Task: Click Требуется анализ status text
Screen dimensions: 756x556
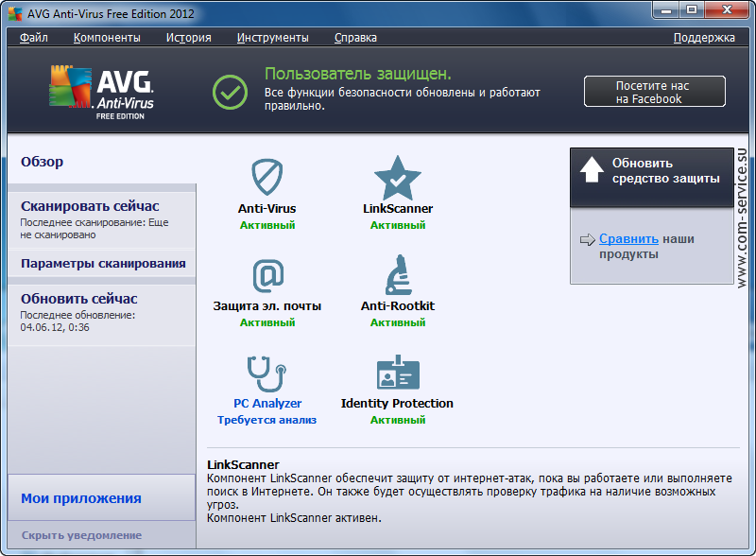Action: 266,420
